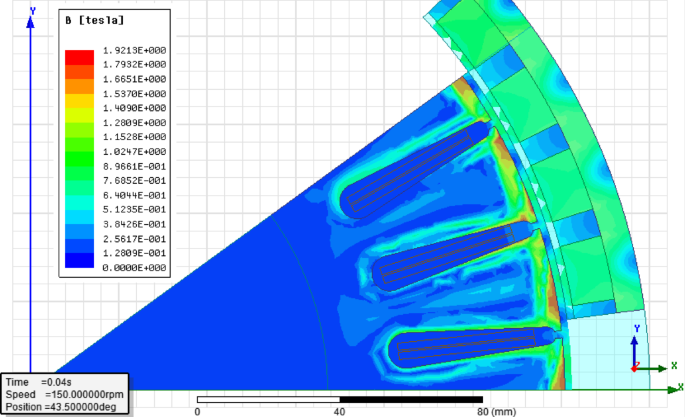Click the 40 label on scale bar

click(x=339, y=411)
